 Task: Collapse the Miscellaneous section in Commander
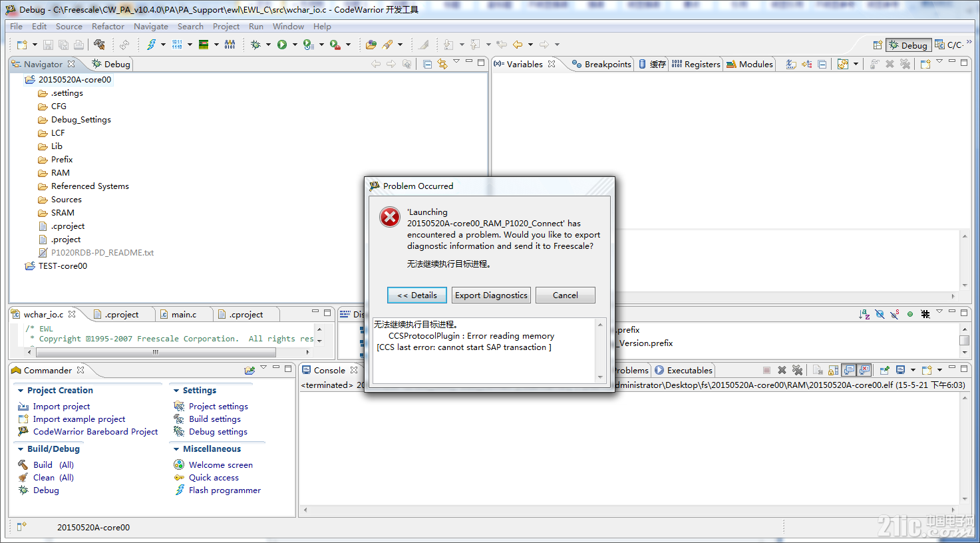(176, 449)
